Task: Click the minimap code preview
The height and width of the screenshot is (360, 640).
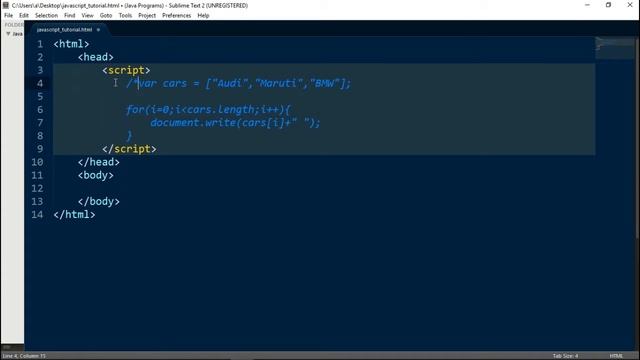Action: [x=615, y=48]
